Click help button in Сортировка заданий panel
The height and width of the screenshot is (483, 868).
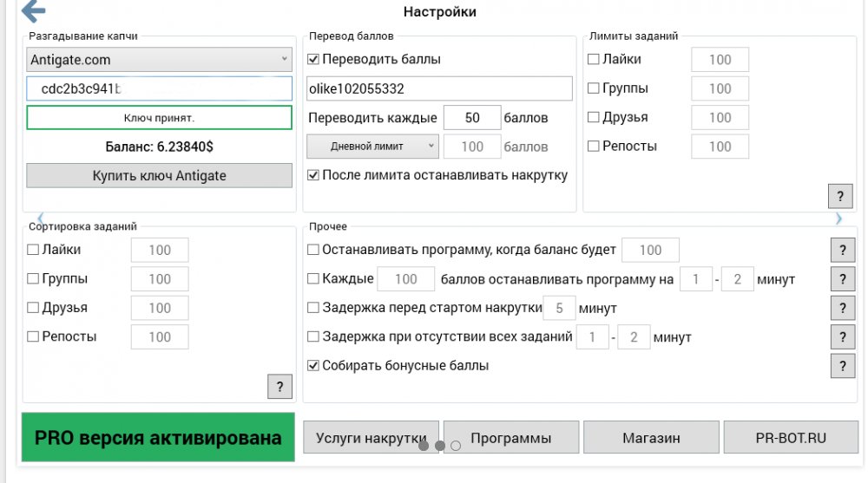point(279,387)
